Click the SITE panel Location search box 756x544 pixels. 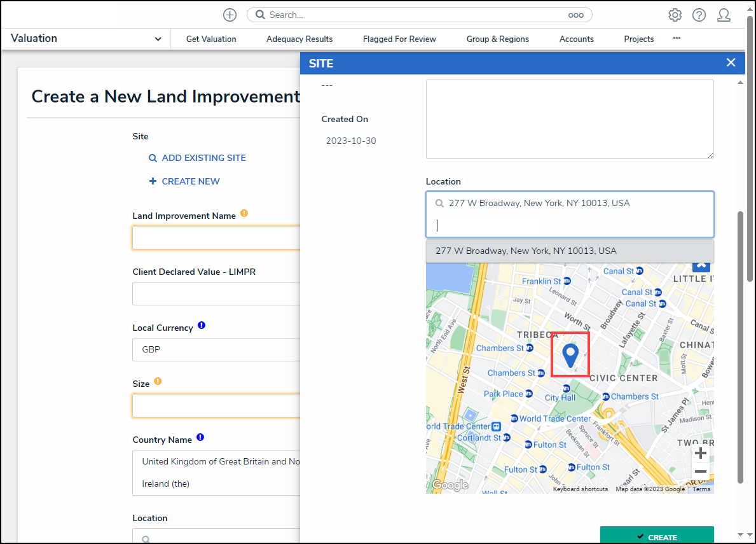point(570,214)
